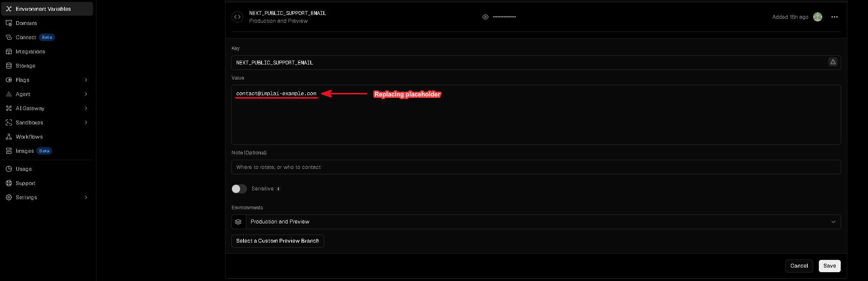Click the Workflows sidebar icon

point(9,137)
